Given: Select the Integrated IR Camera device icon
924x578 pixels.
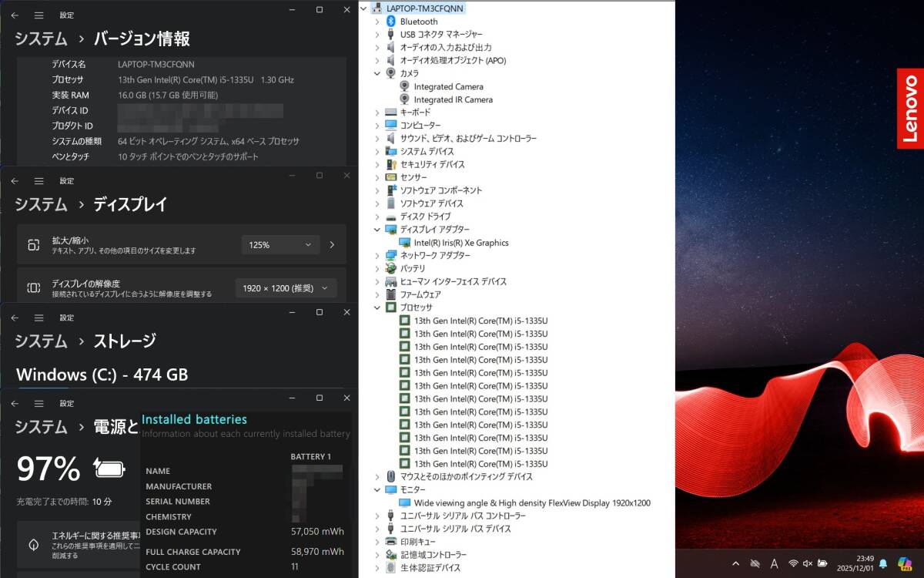Looking at the screenshot, I should click(x=404, y=99).
